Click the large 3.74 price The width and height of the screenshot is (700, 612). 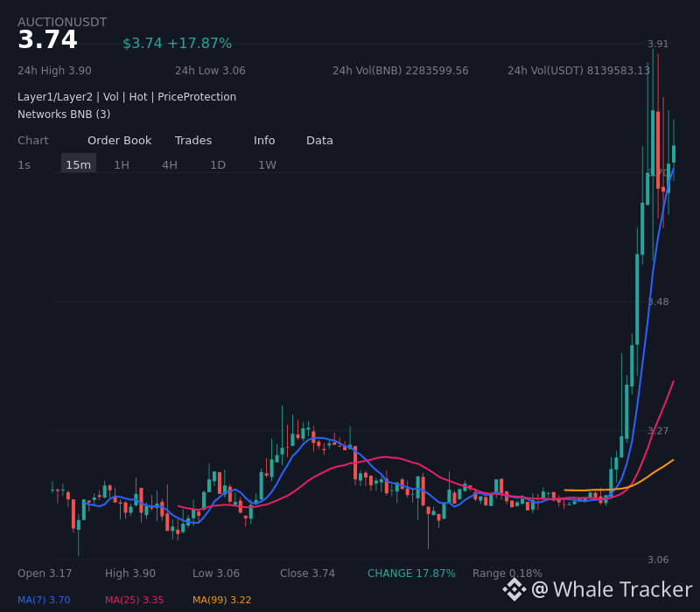point(47,39)
